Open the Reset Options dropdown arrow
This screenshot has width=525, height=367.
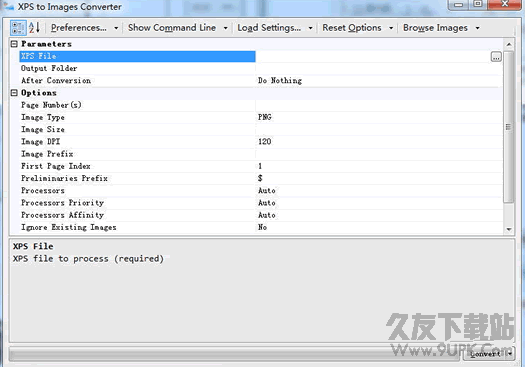pos(391,28)
